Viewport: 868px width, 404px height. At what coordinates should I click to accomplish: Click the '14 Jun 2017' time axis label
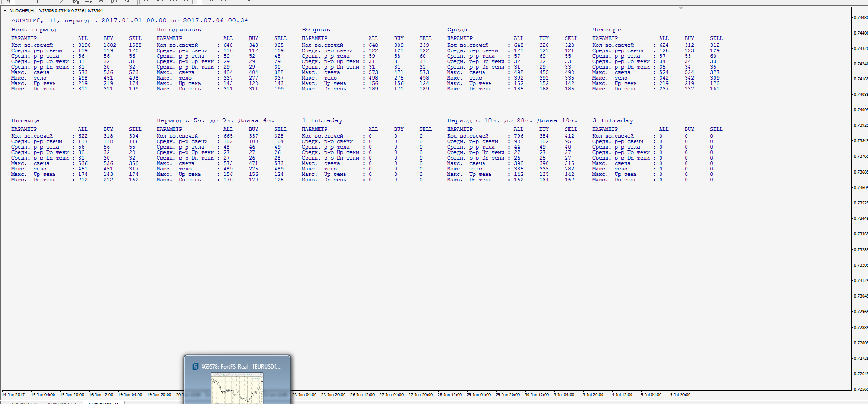[x=13, y=394]
